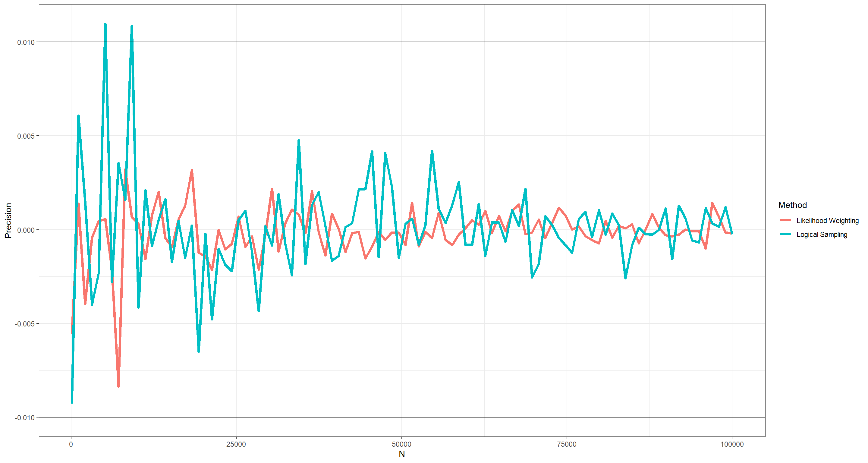
Task: Click the Logical Sampling teal legend swatch
Action: 785,234
